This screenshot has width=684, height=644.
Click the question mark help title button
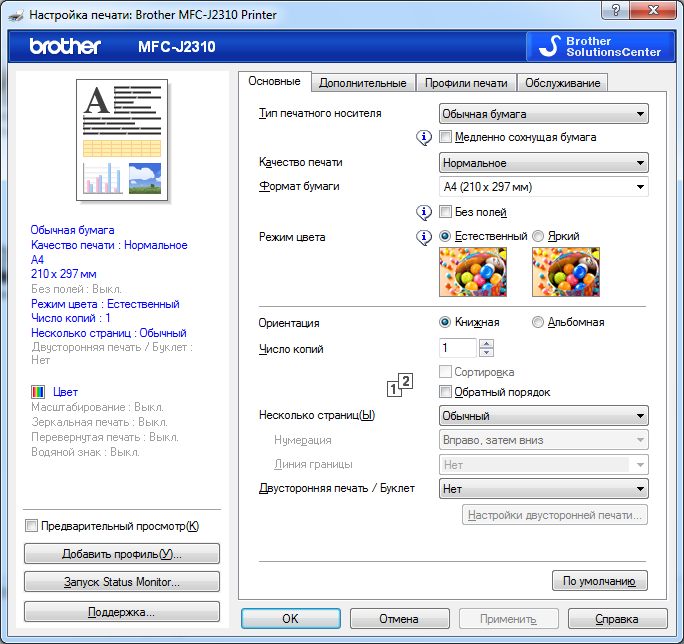[616, 10]
